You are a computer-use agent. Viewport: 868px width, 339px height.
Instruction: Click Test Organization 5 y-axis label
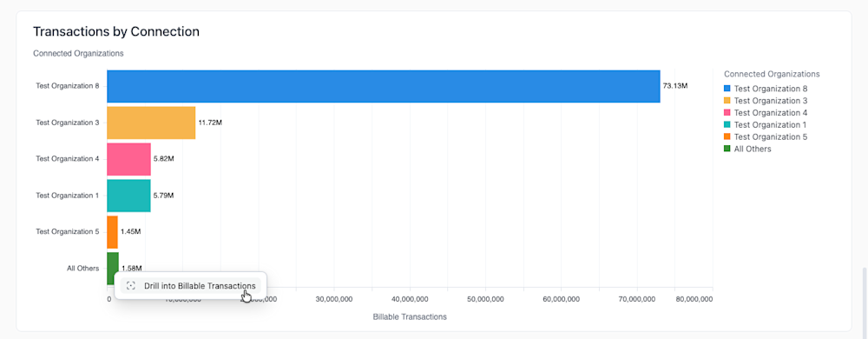68,231
